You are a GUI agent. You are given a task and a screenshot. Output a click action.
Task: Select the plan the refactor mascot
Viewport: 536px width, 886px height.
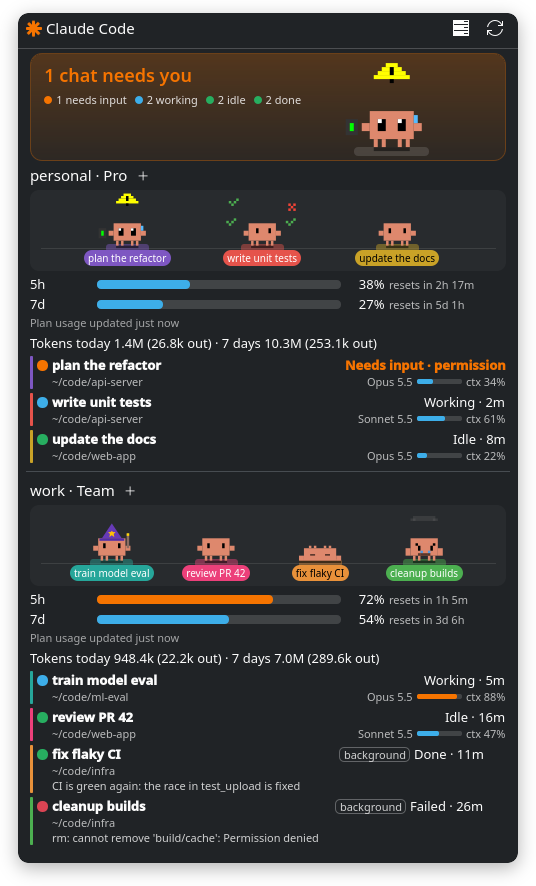(127, 228)
